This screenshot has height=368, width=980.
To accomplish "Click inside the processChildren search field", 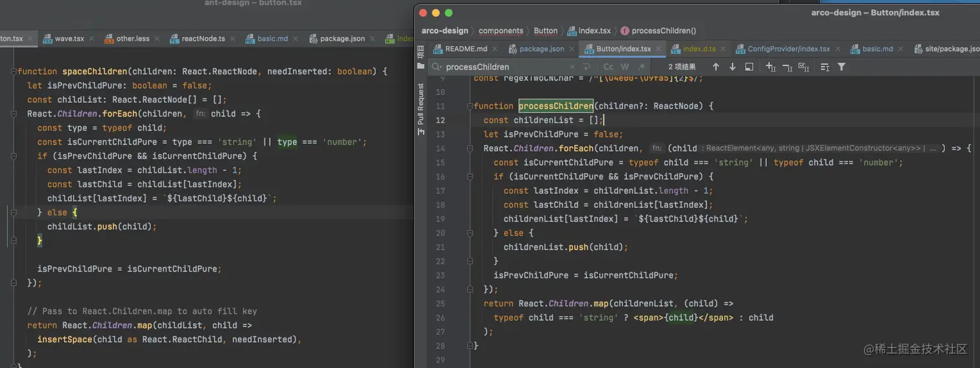I will 506,67.
